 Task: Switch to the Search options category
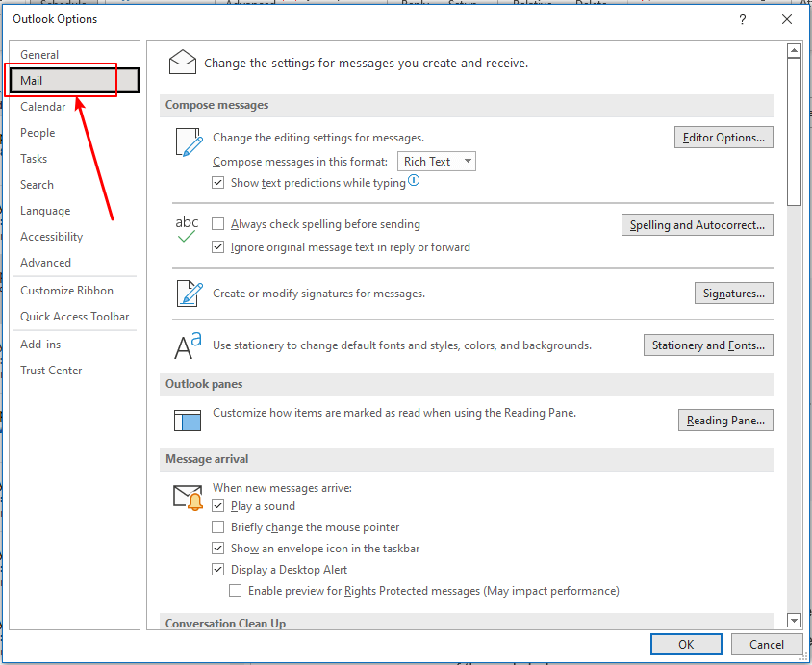pos(75,185)
